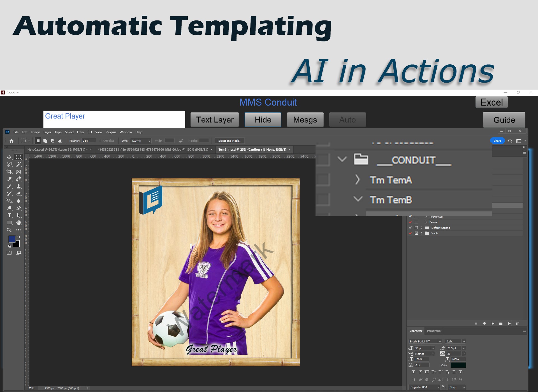Select the Horizontal Type tool
This screenshot has width=538, height=392.
(x=9, y=215)
